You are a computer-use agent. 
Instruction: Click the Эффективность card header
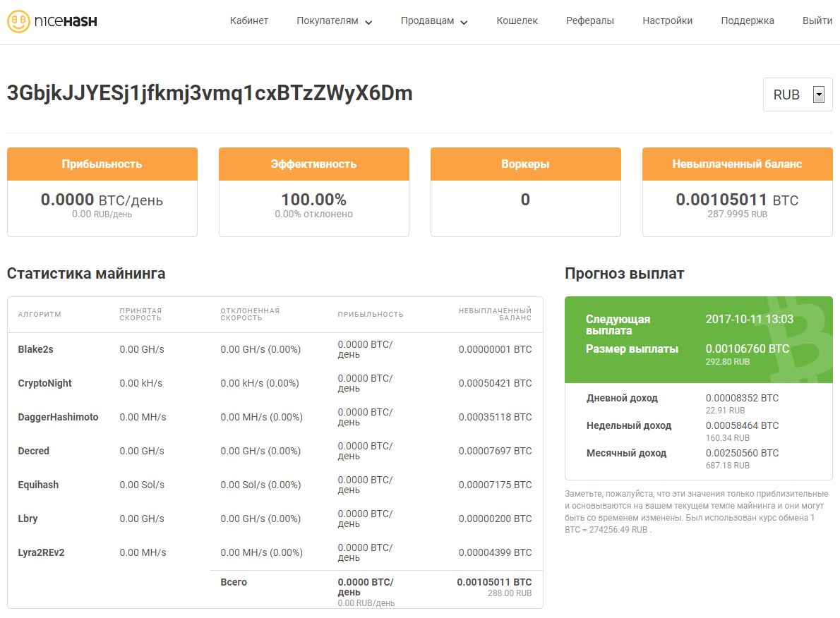[x=313, y=164]
